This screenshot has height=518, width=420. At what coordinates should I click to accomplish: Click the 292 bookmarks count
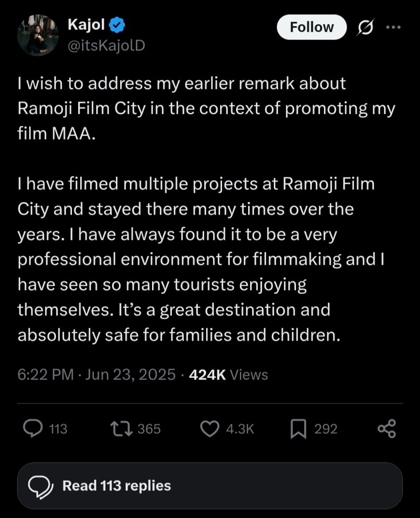(x=326, y=429)
